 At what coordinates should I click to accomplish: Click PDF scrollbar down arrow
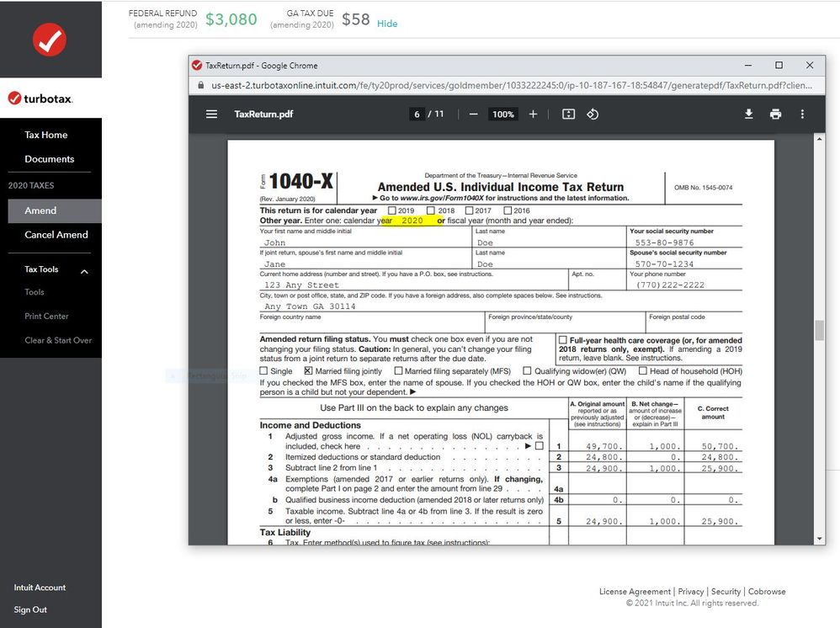tap(820, 539)
